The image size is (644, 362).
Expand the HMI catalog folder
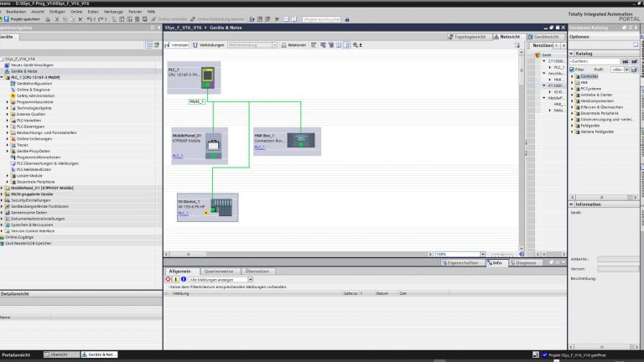[572, 82]
